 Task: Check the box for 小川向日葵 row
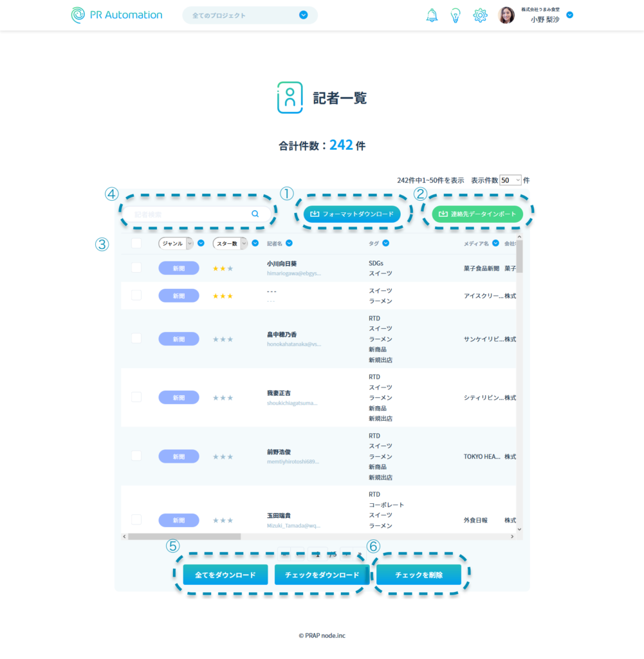[136, 268]
